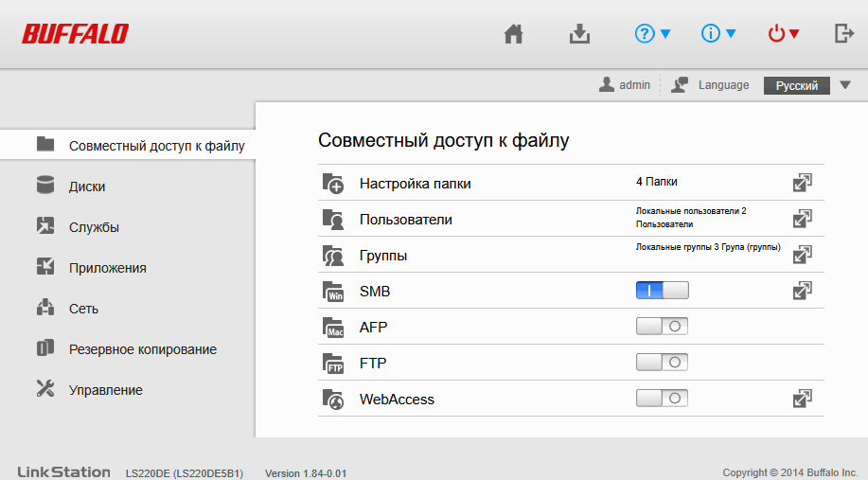The image size is (868, 480).
Task: Click the WebAccess globe folder icon
Action: pyautogui.click(x=333, y=400)
